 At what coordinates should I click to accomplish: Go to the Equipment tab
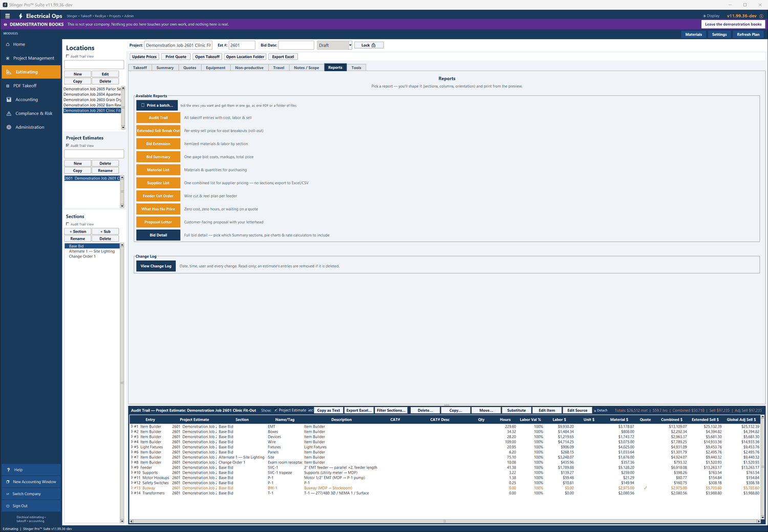coord(216,68)
